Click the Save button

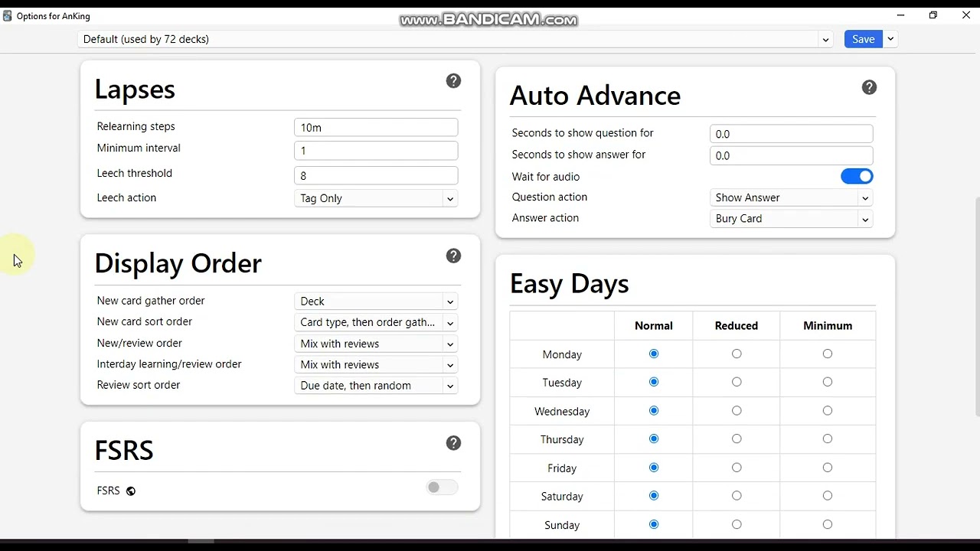point(864,39)
